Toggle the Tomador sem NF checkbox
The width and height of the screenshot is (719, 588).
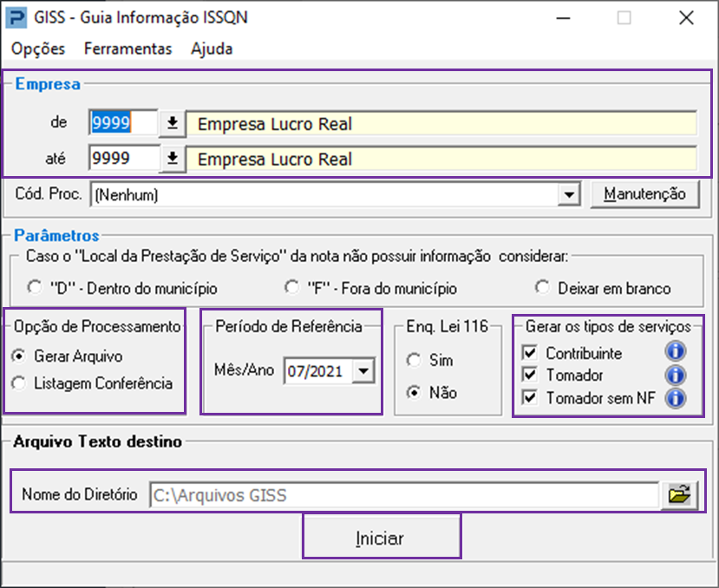pos(529,399)
